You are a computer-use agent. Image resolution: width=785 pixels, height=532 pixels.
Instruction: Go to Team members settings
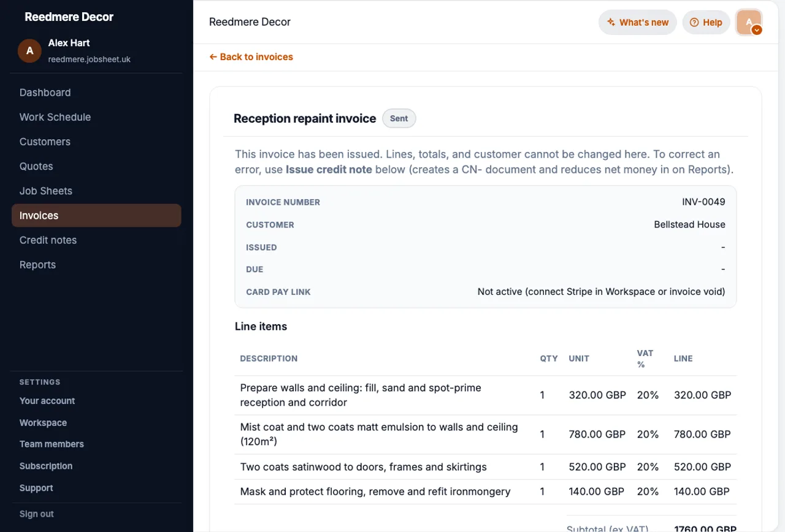(52, 444)
